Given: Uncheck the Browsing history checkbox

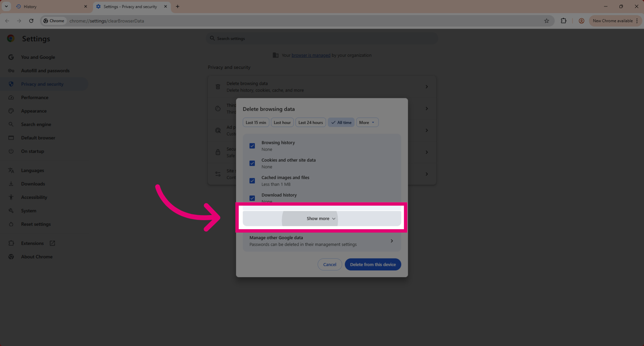Looking at the screenshot, I should [x=252, y=146].
